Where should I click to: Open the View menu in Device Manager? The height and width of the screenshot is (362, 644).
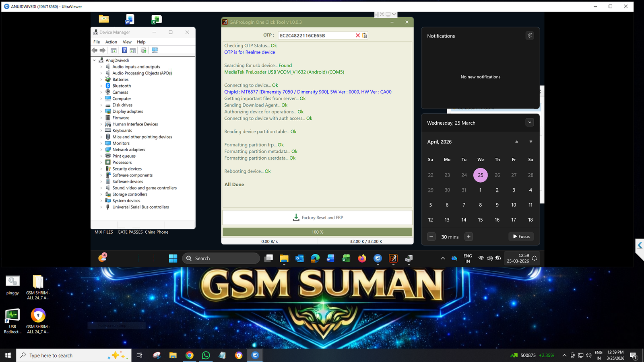[127, 42]
